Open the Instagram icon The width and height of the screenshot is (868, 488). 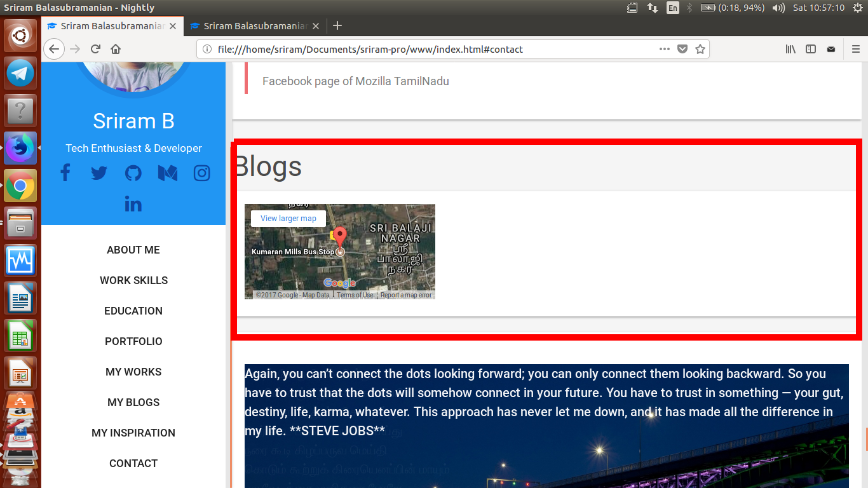pyautogui.click(x=201, y=172)
